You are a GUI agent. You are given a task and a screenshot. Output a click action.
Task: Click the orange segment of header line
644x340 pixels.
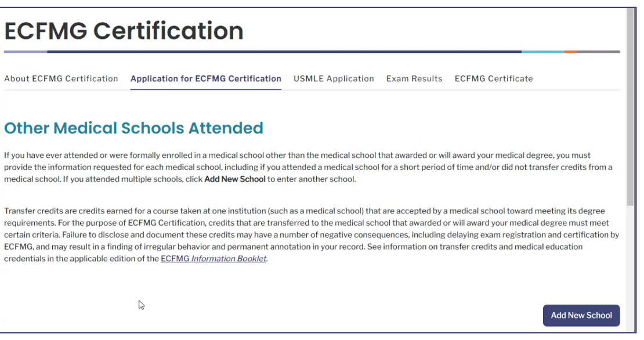coord(571,52)
